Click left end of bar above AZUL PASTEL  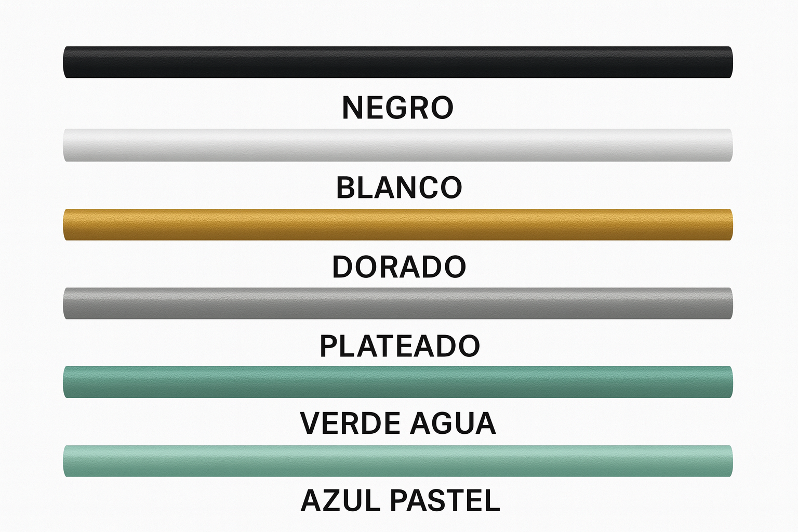[x=69, y=461]
